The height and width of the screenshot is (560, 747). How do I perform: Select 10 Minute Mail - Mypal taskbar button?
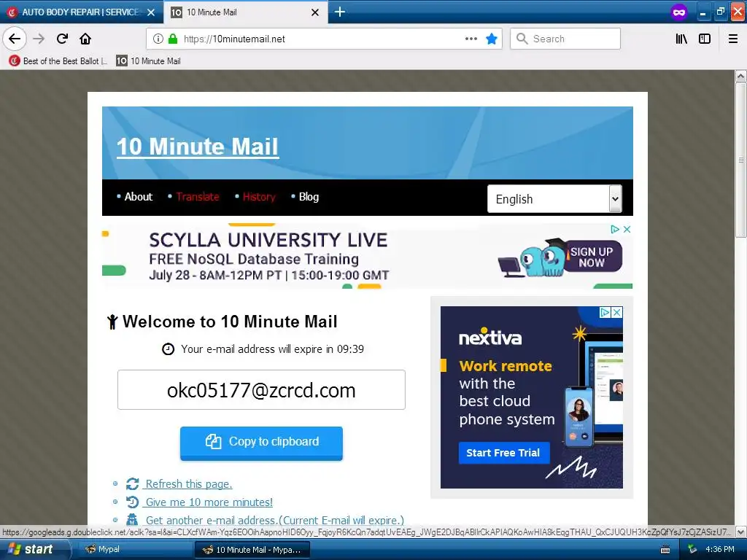click(252, 550)
